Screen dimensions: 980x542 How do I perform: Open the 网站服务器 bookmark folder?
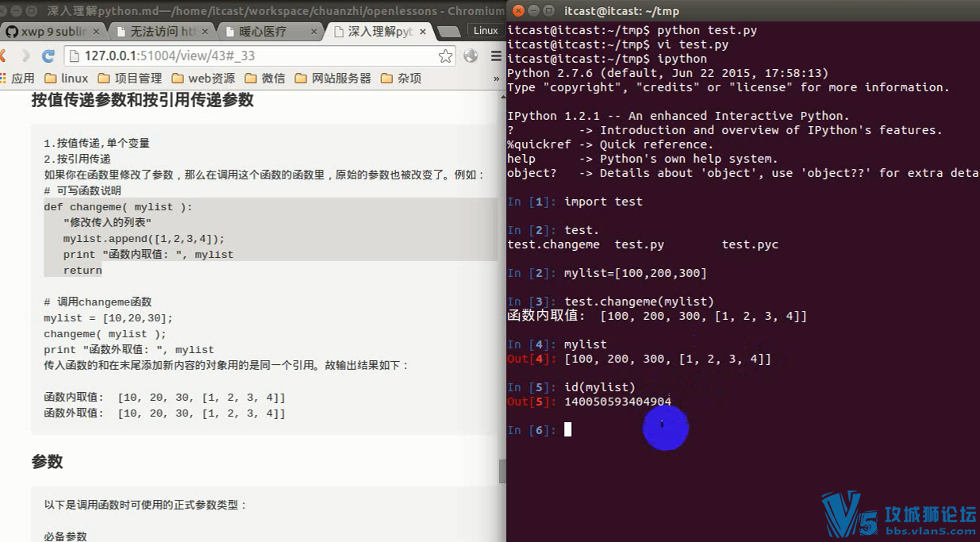click(x=332, y=79)
